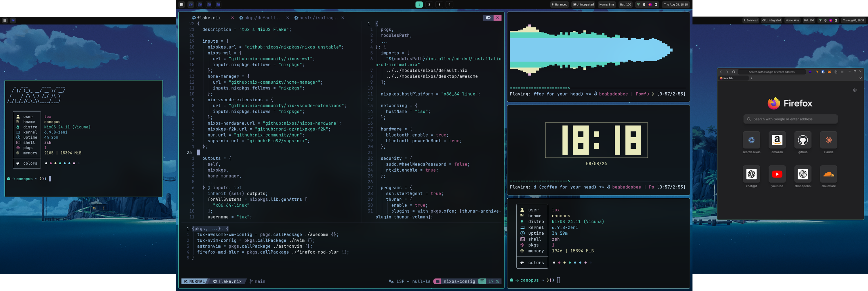Image resolution: width=868 pixels, height=291 pixels.
Task: Open the Bitwarden extension icon
Action: 823,72
